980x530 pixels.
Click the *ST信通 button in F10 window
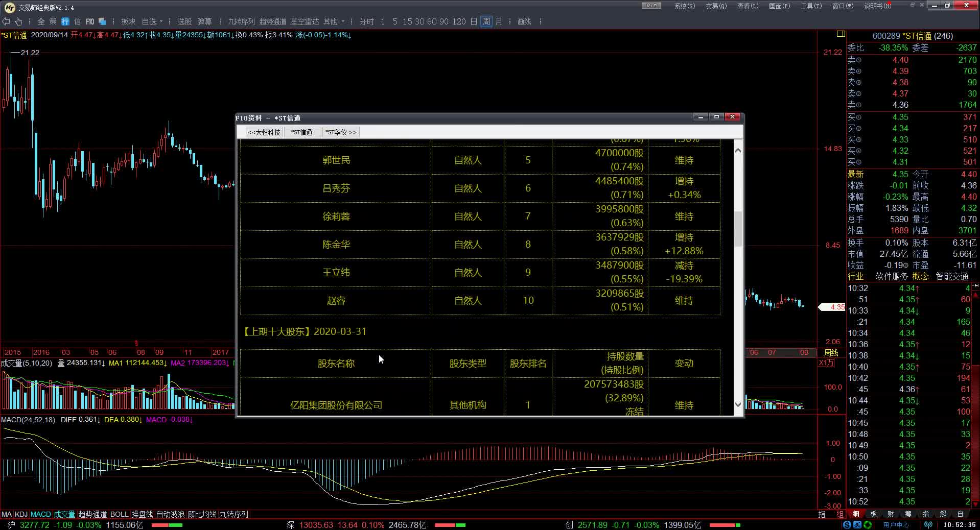point(302,132)
